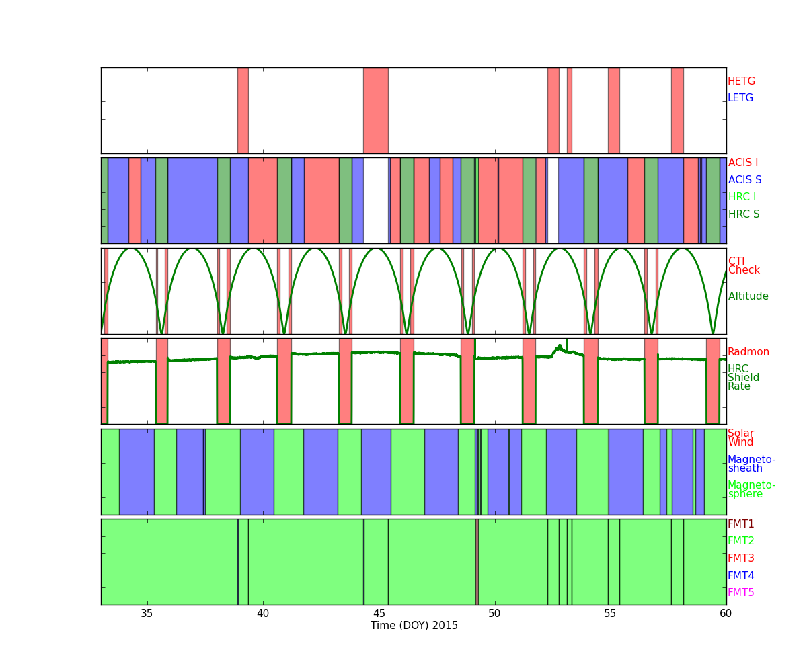Click the HRC I legend label
The image size is (807, 672).
[742, 197]
